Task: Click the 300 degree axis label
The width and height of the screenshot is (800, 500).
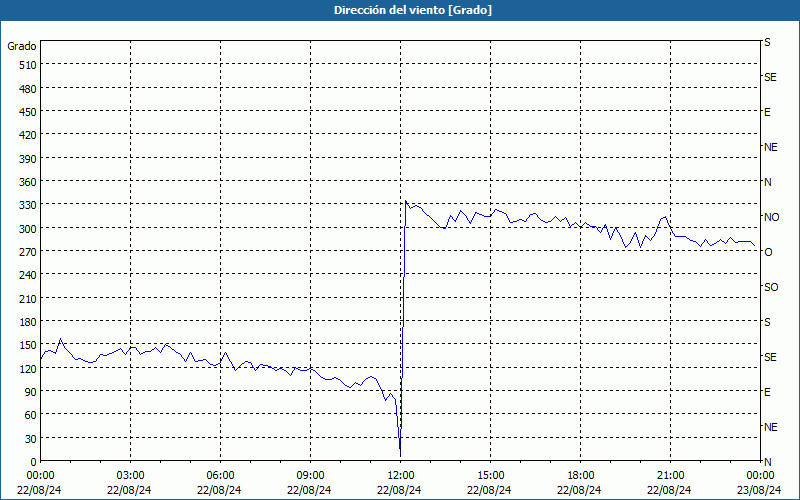Action: coord(28,229)
